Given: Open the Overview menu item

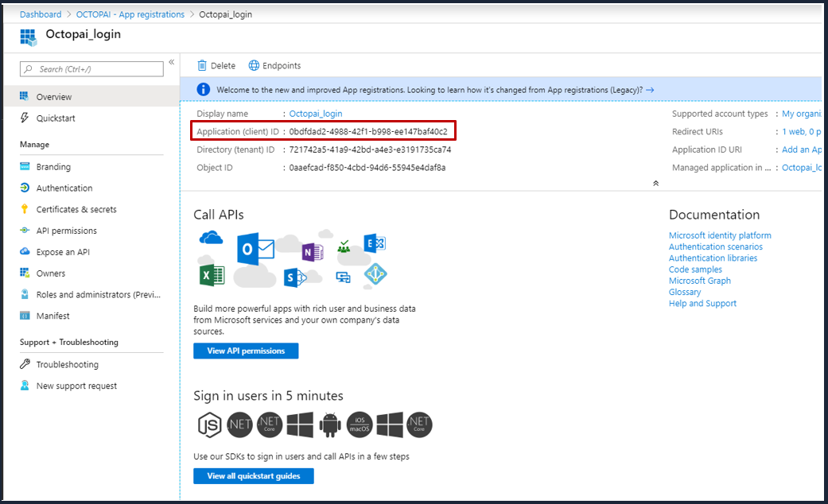Looking at the screenshot, I should click(x=53, y=97).
